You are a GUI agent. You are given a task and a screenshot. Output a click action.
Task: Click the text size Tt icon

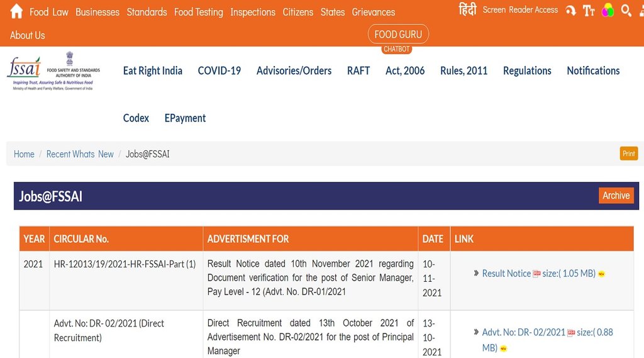point(589,11)
